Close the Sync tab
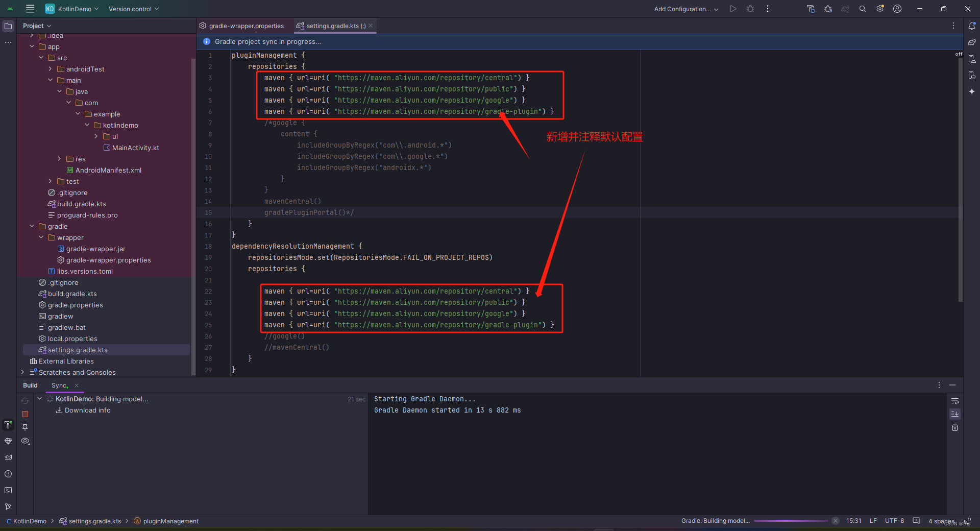Image resolution: width=980 pixels, height=531 pixels. tap(77, 385)
